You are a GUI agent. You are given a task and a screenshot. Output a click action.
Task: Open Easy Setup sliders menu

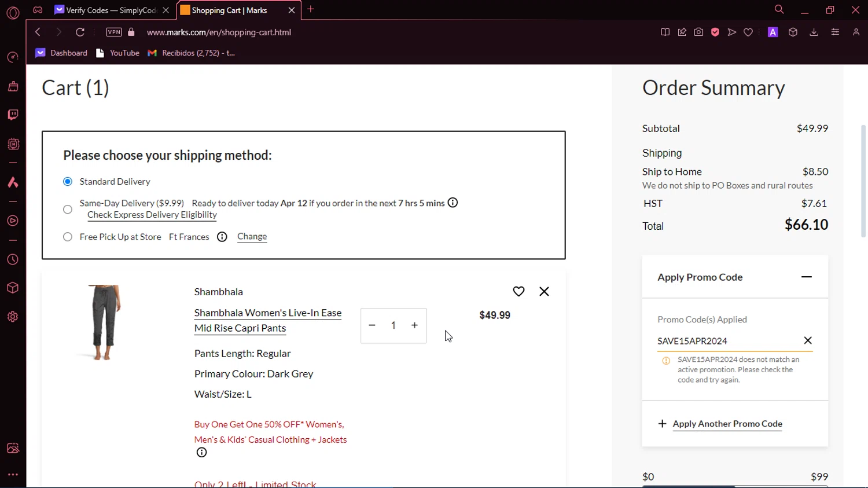click(835, 32)
